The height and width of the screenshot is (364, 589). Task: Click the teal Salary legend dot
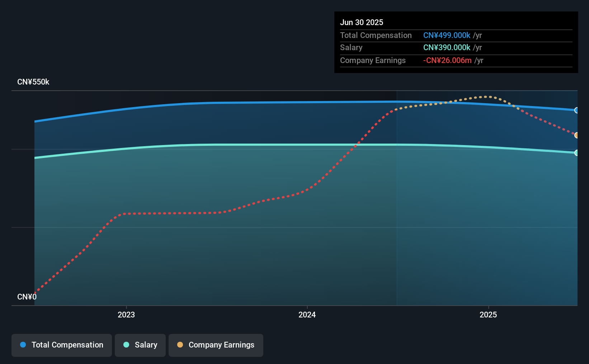(126, 345)
